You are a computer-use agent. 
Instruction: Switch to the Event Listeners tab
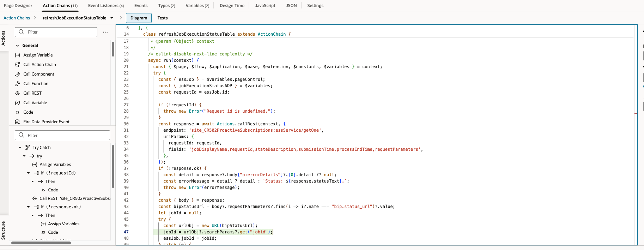[x=106, y=6]
